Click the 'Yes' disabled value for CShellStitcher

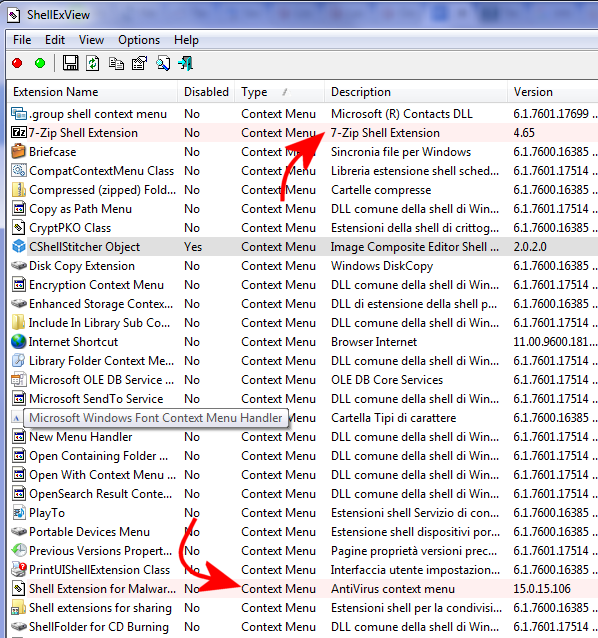pos(193,247)
